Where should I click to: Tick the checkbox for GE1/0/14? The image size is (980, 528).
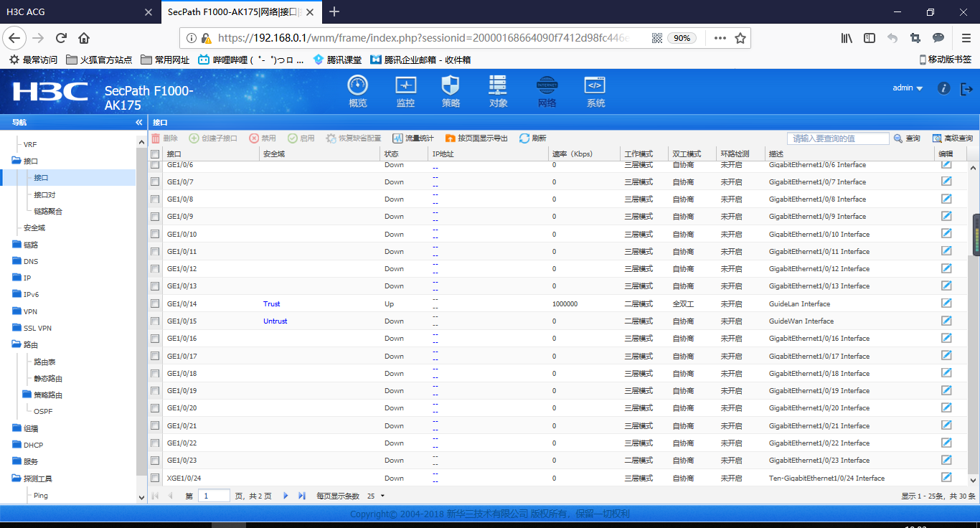coord(155,304)
